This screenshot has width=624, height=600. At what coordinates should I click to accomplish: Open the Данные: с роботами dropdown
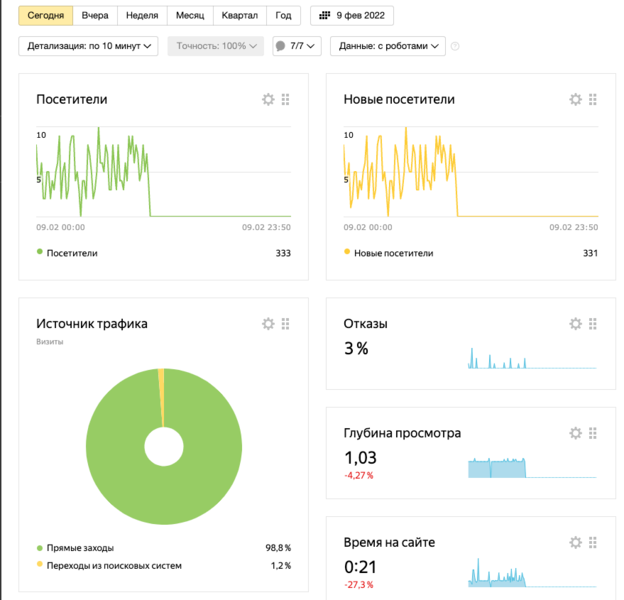(389, 46)
